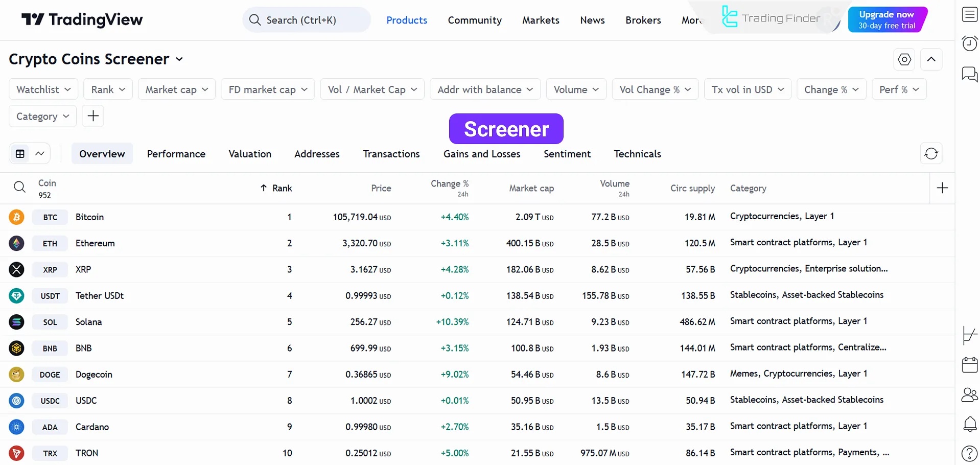Click the screener settings hexagon icon
Image resolution: width=980 pixels, height=465 pixels.
(x=904, y=59)
